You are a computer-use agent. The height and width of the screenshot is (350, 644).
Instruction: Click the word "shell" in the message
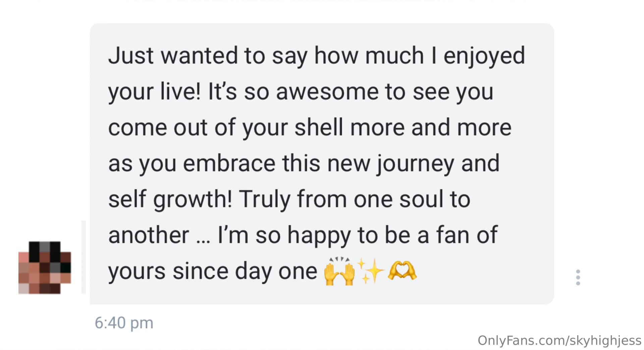pyautogui.click(x=319, y=127)
